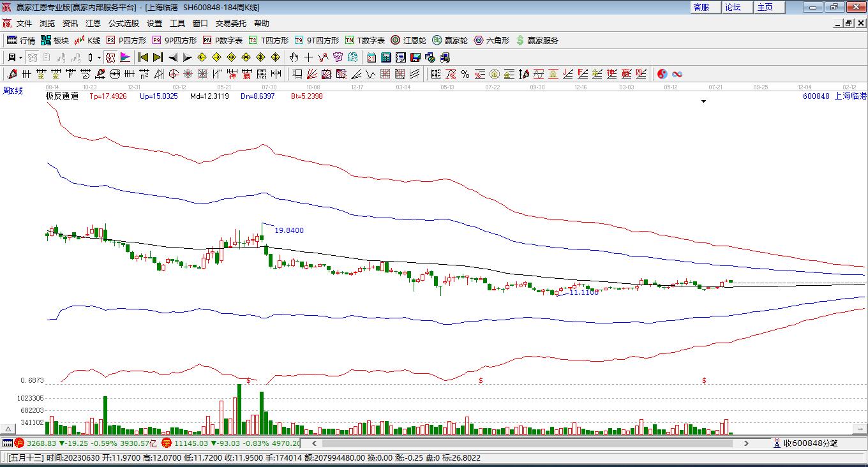Click the 极反通道 indicator name
868x467 pixels.
click(62, 96)
